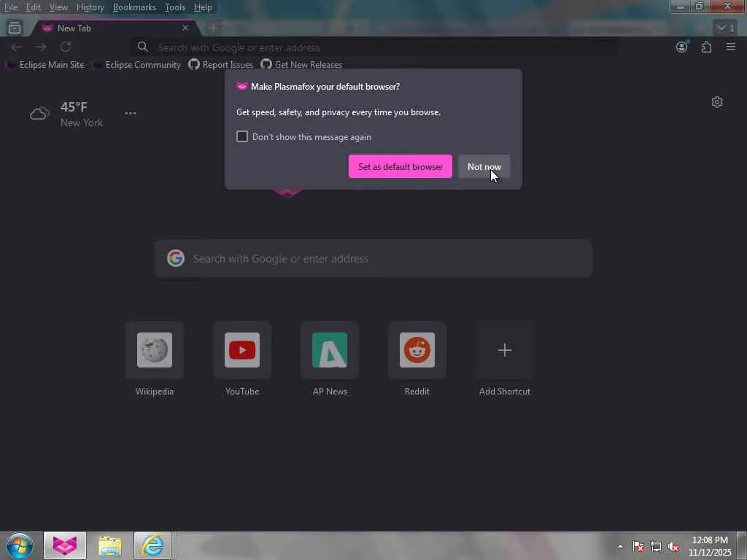
Task: Open the Help menu
Action: [x=203, y=7]
